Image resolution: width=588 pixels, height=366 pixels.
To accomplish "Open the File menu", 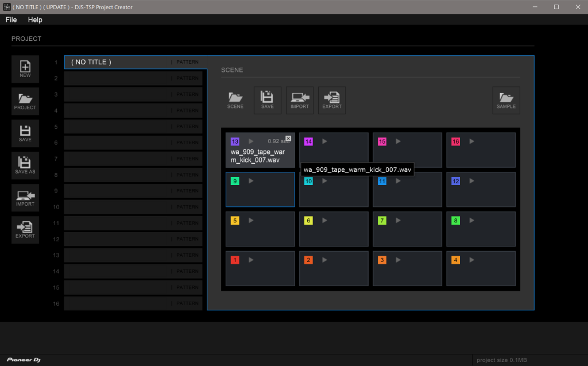I will (11, 20).
